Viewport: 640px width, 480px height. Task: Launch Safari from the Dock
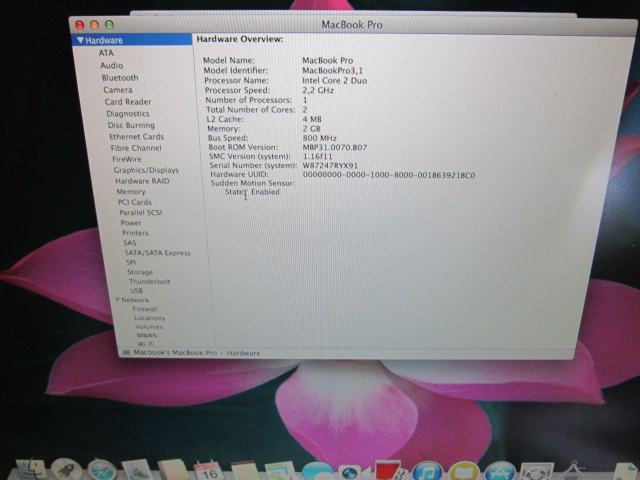[x=102, y=470]
